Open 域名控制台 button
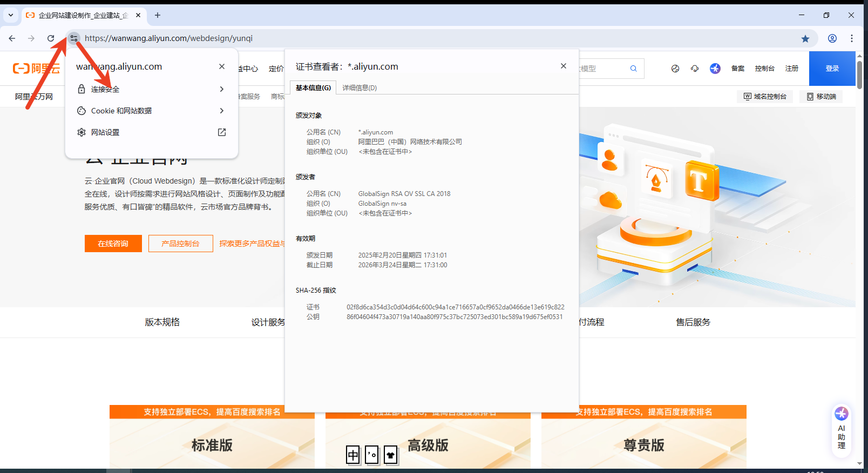Image resolution: width=868 pixels, height=473 pixels. tap(765, 97)
